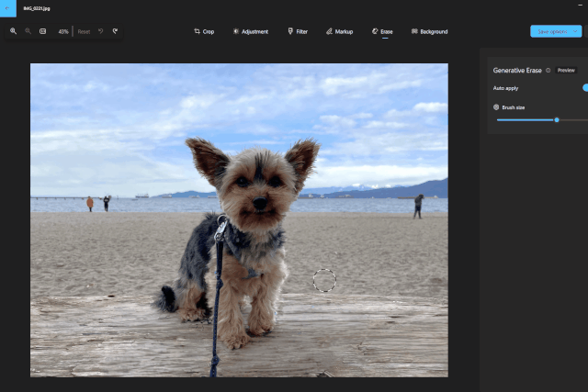
Task: Click the Brush size slider handle
Action: point(557,120)
